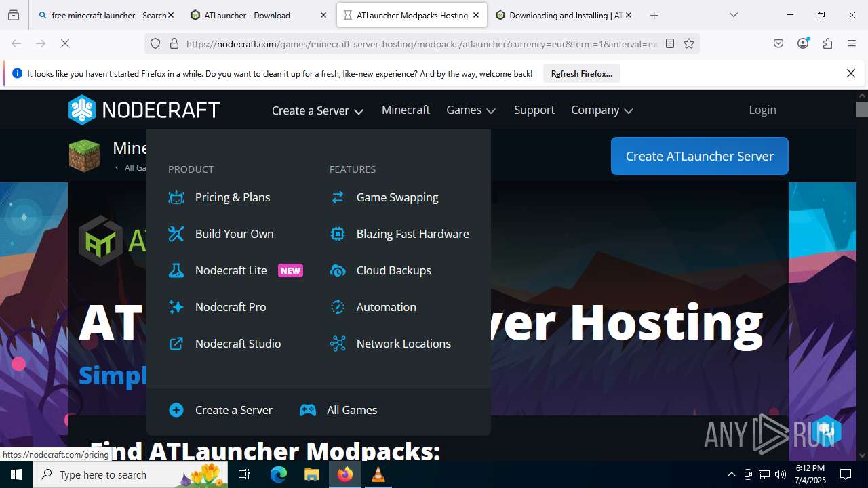This screenshot has height=488, width=868.
Task: Open the Pocket save icon in toolbar
Action: click(778, 43)
